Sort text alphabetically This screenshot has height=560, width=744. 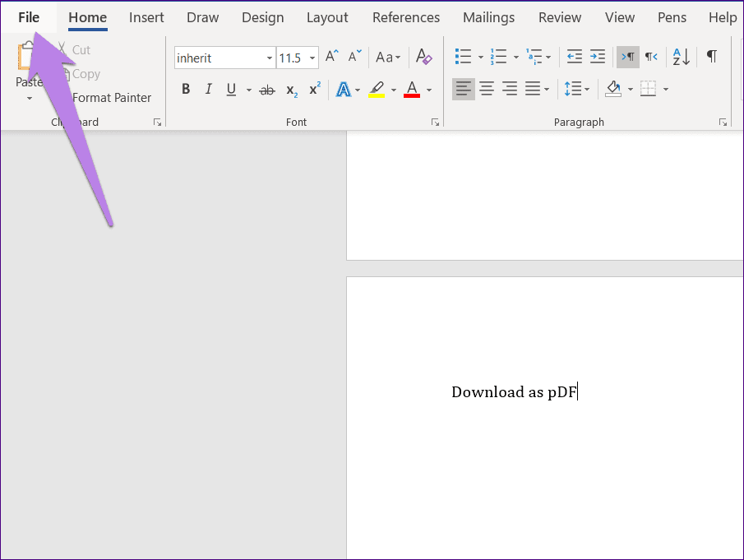click(682, 57)
